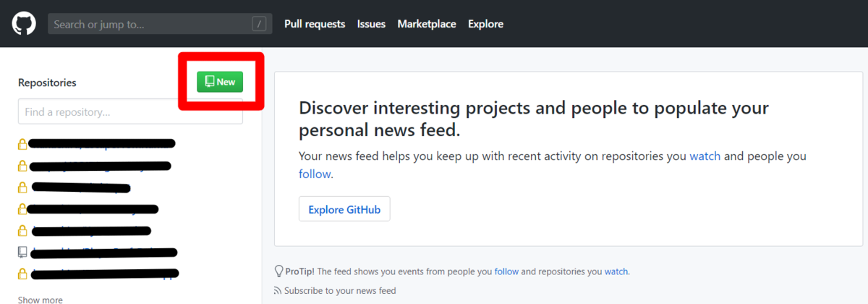Click the Find a repository field
Screen dimensions: 868x304
pos(130,112)
